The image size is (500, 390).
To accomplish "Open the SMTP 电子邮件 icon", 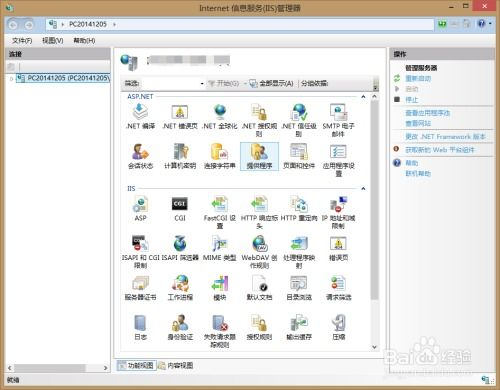I will tap(338, 120).
